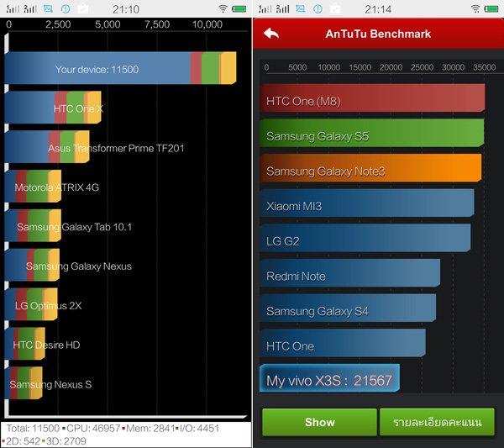
Task: Tap the Wi-Fi icon on left screen status bar
Action: pyautogui.click(x=223, y=8)
